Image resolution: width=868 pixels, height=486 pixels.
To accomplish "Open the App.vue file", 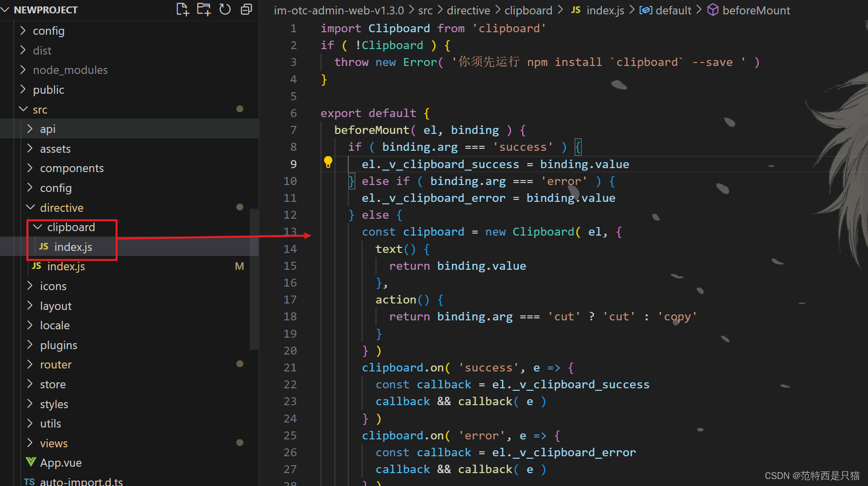I will click(x=60, y=462).
